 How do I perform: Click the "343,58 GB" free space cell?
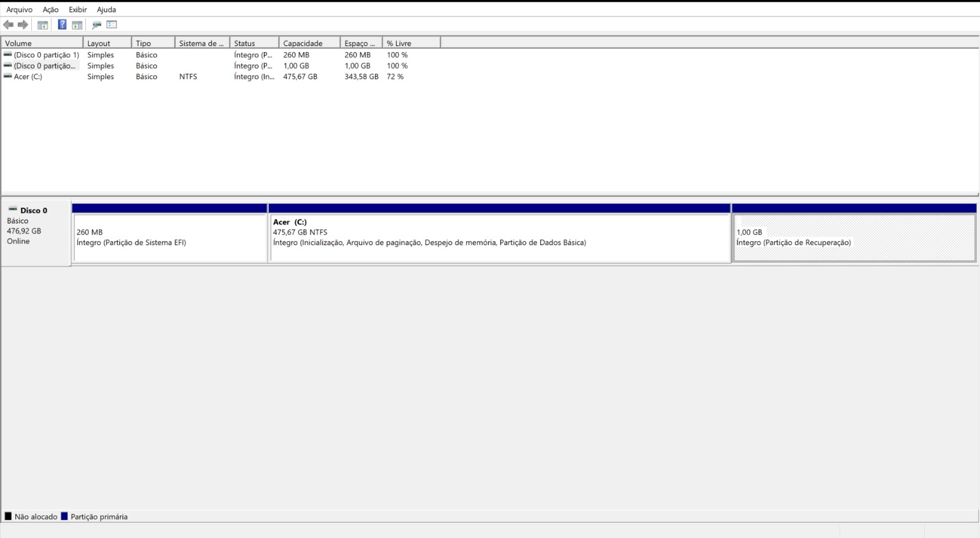tap(361, 77)
